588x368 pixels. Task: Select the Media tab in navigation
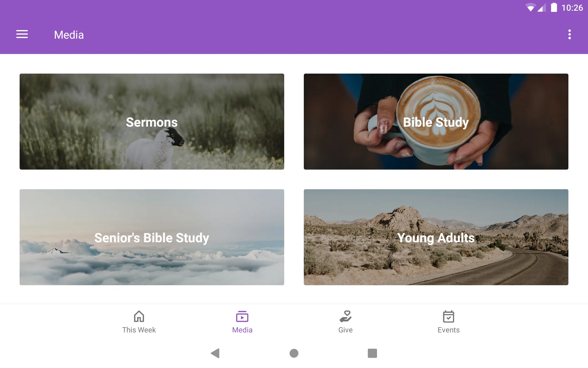[x=242, y=322]
